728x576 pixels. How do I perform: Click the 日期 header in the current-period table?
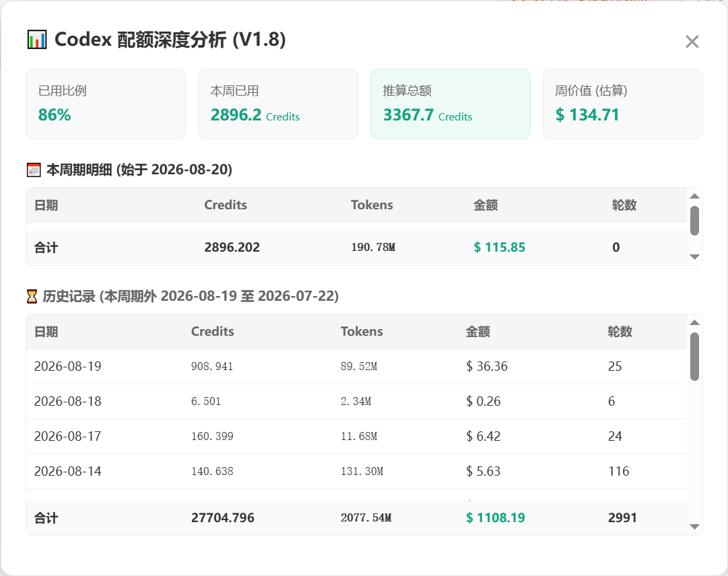(46, 205)
